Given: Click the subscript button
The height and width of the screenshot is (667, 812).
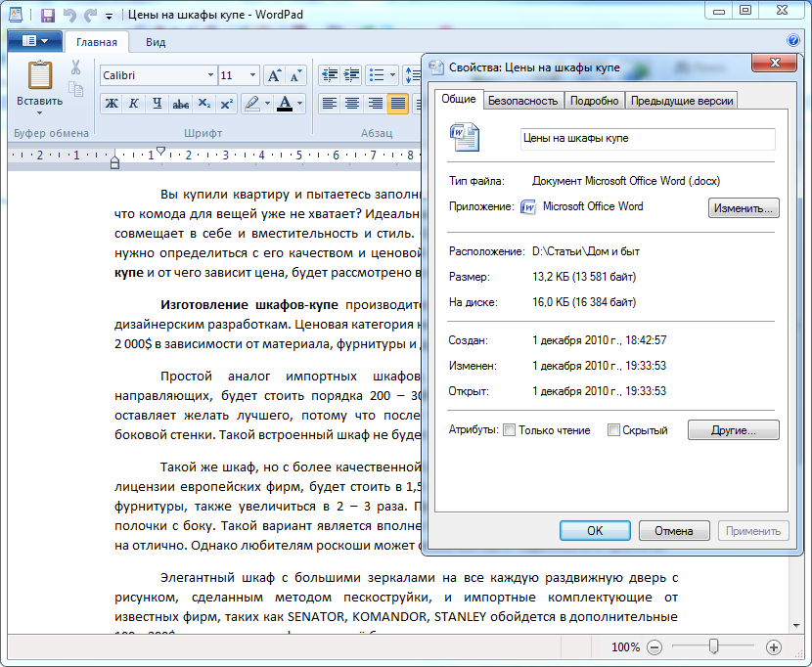Looking at the screenshot, I should [203, 104].
